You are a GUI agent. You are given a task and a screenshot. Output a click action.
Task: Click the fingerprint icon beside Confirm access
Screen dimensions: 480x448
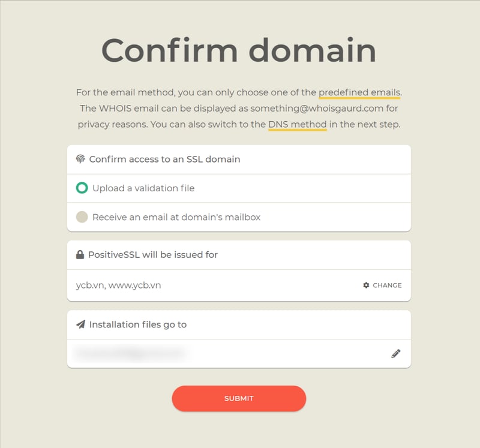pyautogui.click(x=81, y=159)
